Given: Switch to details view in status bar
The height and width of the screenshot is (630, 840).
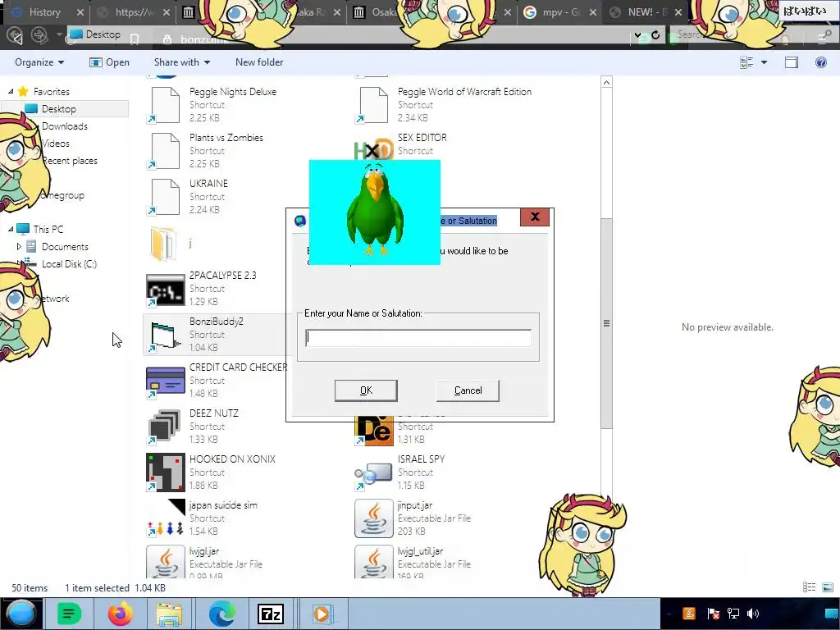Looking at the screenshot, I should pos(809,587).
